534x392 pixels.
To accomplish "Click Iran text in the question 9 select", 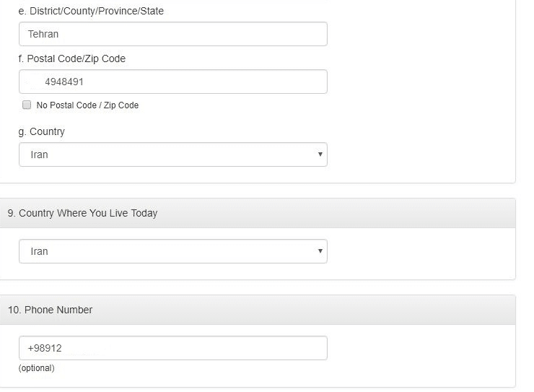I will click(x=39, y=251).
